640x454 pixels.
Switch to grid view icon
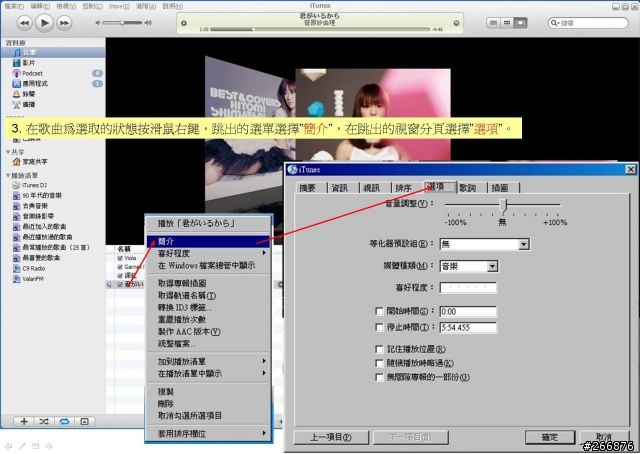point(507,23)
